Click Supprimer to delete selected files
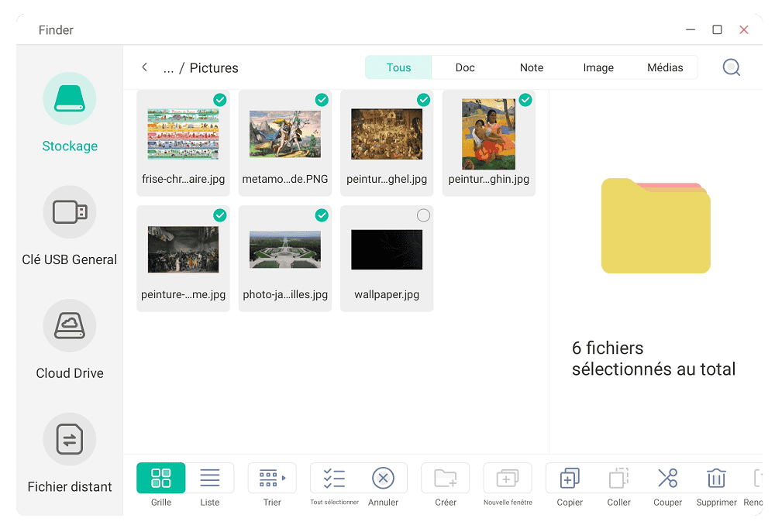 click(x=716, y=478)
